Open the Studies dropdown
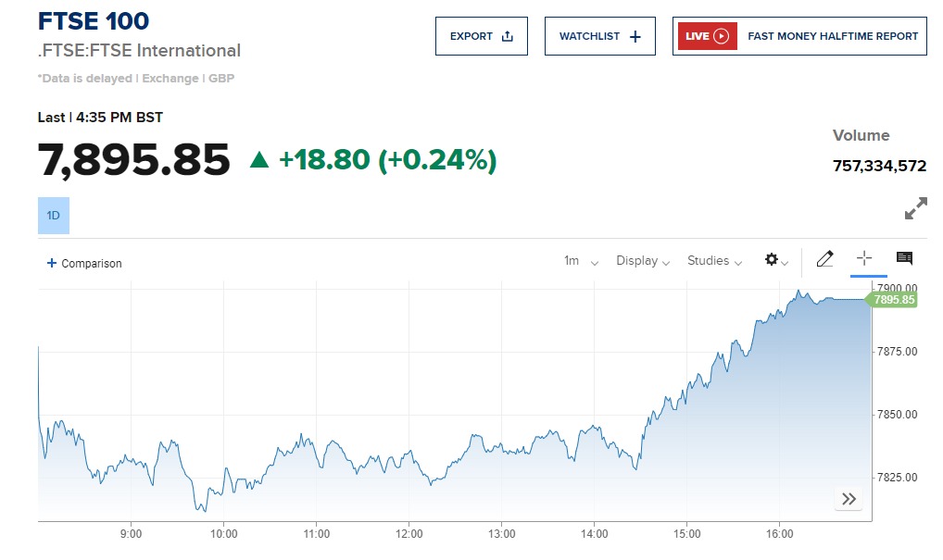The height and width of the screenshot is (560, 943). [714, 261]
